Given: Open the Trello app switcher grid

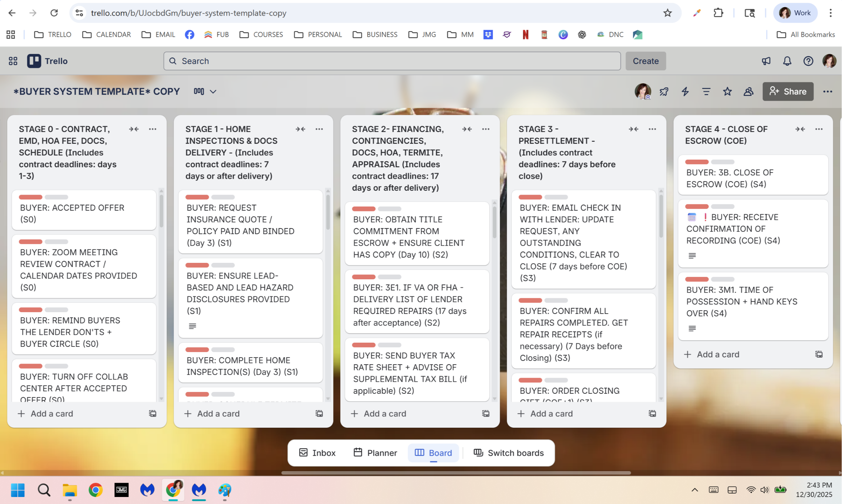Looking at the screenshot, I should point(13,61).
